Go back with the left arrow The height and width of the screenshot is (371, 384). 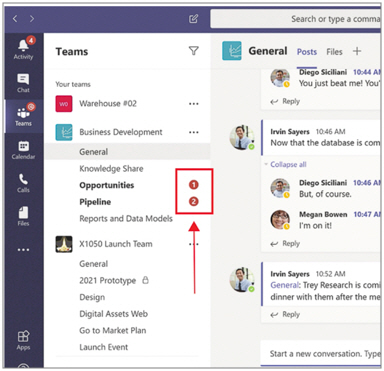[15, 19]
